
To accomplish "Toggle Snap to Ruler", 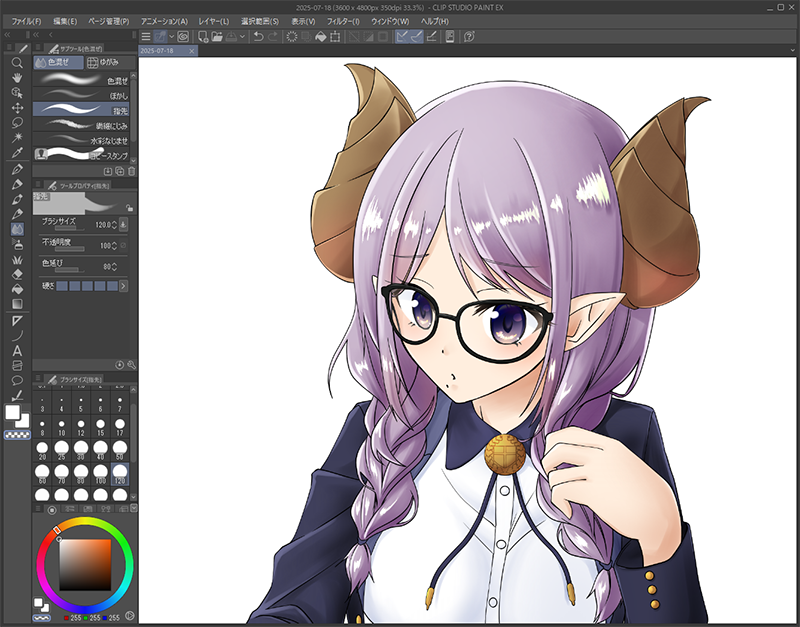I will [x=403, y=37].
